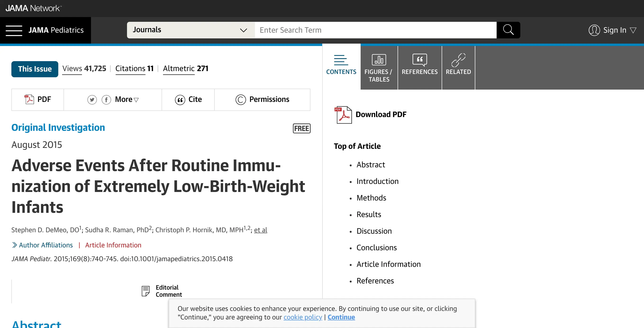This screenshot has width=644, height=328.
Task: Open Permissions copyright icon
Action: click(240, 100)
